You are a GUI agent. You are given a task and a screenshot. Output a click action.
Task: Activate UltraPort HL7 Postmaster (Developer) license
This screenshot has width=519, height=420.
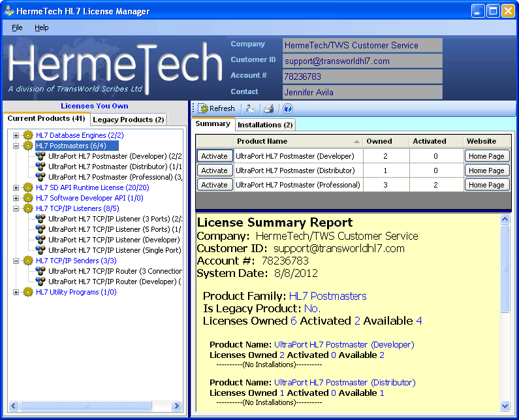[214, 156]
